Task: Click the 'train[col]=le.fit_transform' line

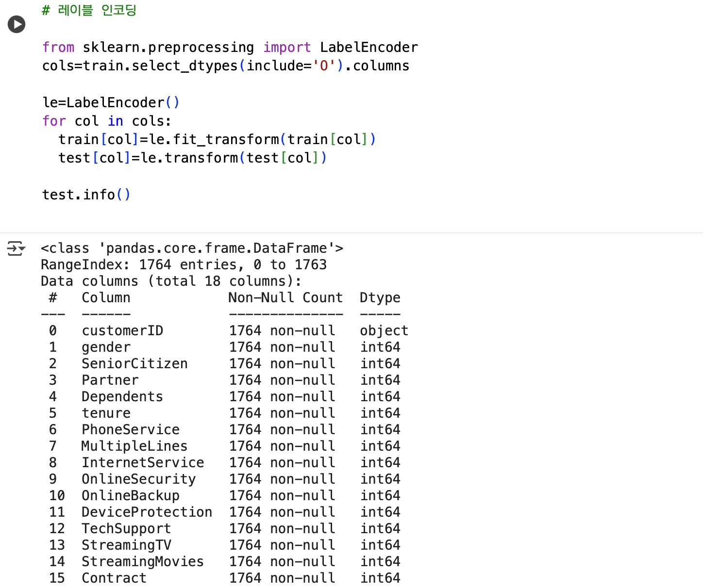Action: pos(217,139)
